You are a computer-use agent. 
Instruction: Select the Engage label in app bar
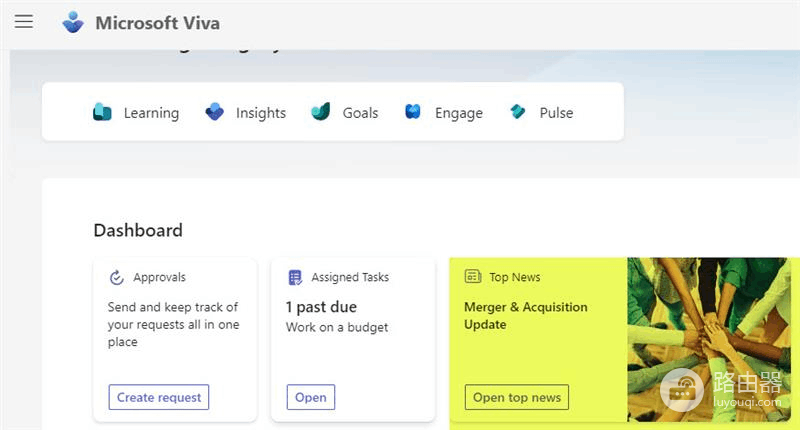(459, 113)
